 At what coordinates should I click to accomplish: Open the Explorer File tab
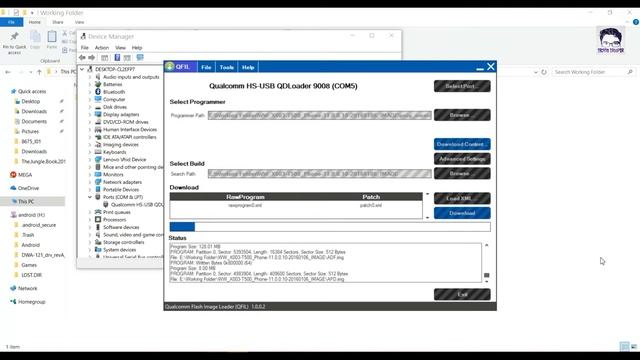pos(11,22)
